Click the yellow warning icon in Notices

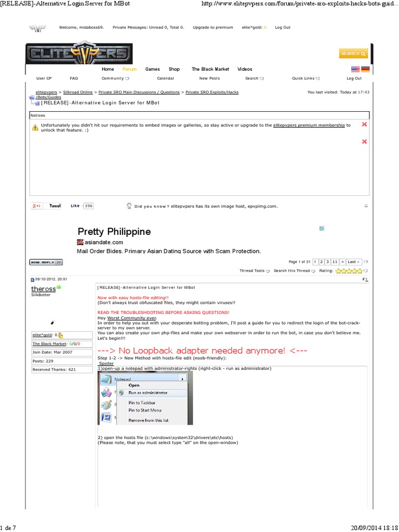coord(35,128)
